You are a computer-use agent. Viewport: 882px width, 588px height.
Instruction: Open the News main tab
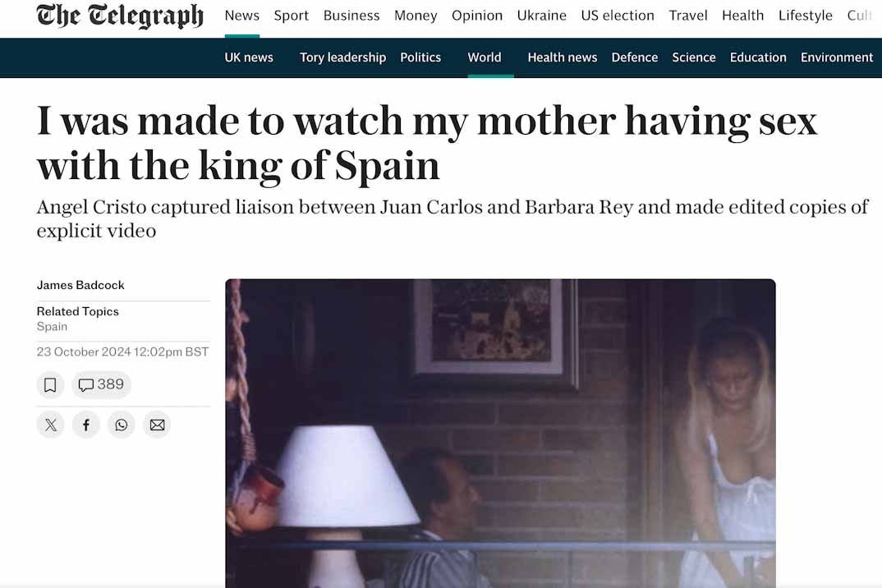tap(242, 16)
